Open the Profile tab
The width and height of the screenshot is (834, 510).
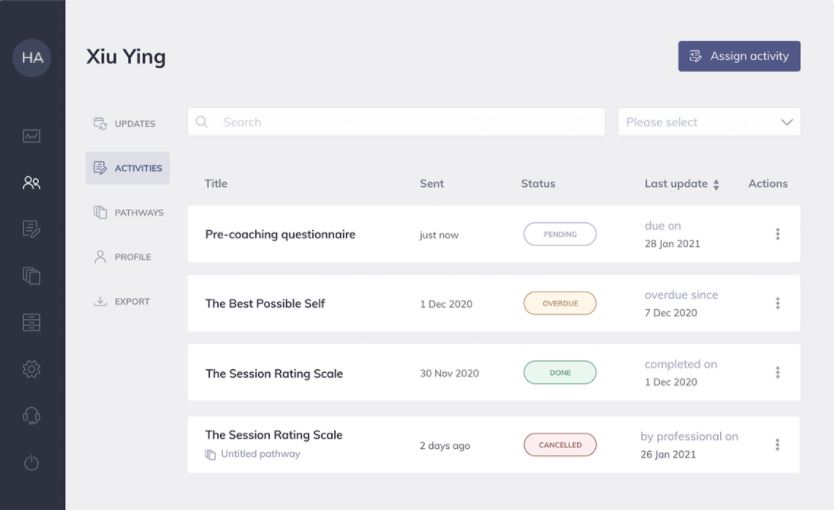tap(123, 257)
